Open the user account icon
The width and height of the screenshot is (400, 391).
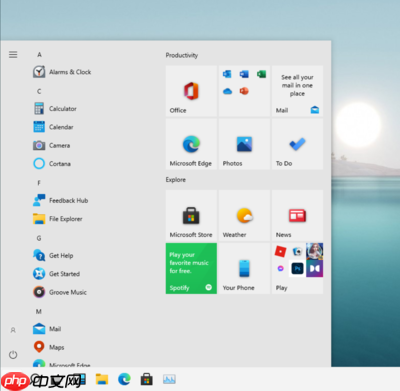tap(13, 330)
